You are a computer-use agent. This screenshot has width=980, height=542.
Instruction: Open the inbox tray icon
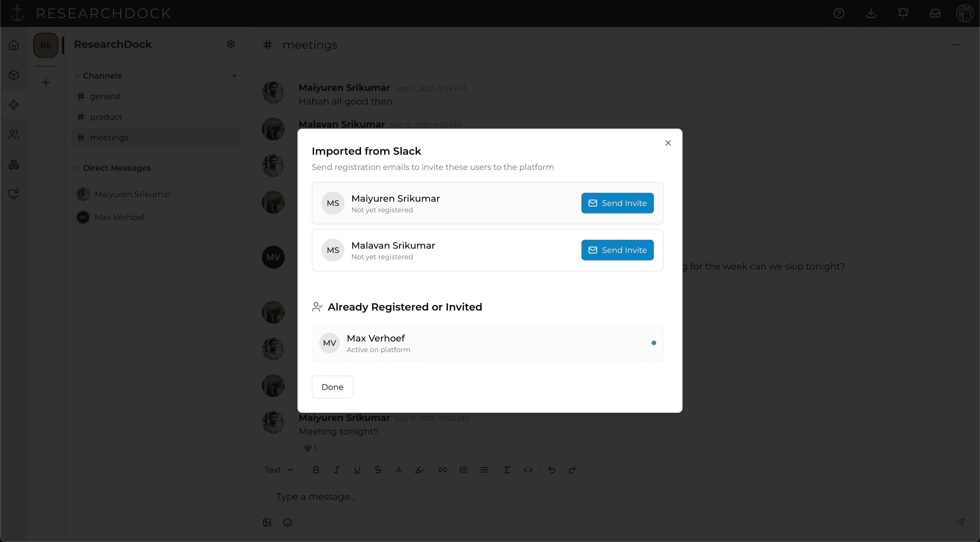coord(935,13)
